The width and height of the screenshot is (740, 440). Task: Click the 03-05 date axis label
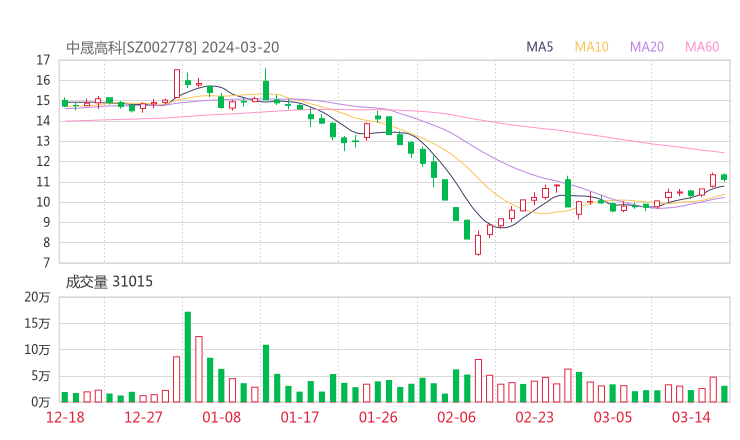(613, 417)
